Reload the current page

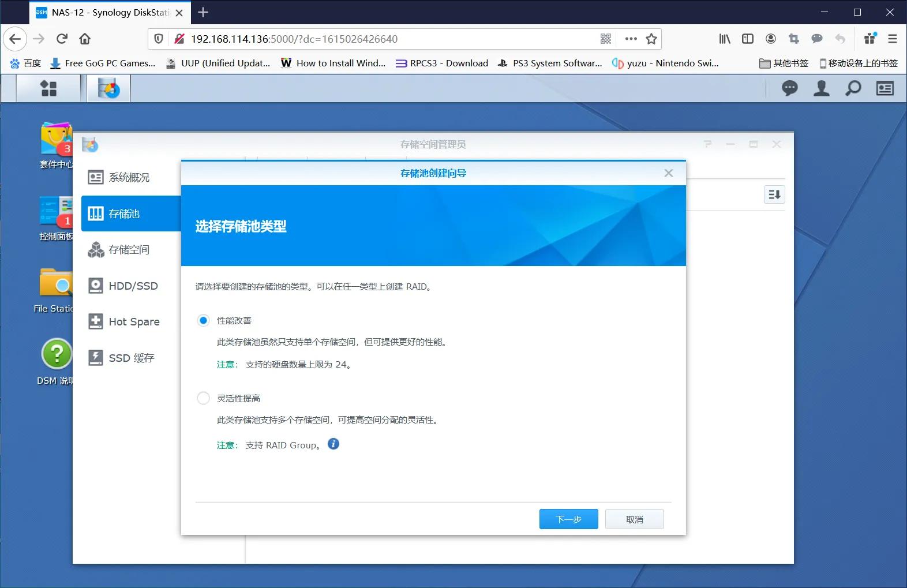[x=62, y=39]
